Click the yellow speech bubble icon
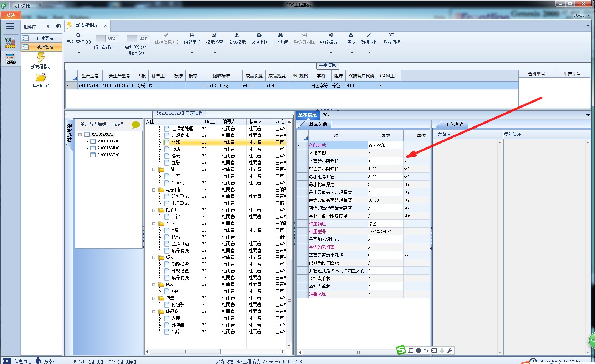 click(x=136, y=125)
